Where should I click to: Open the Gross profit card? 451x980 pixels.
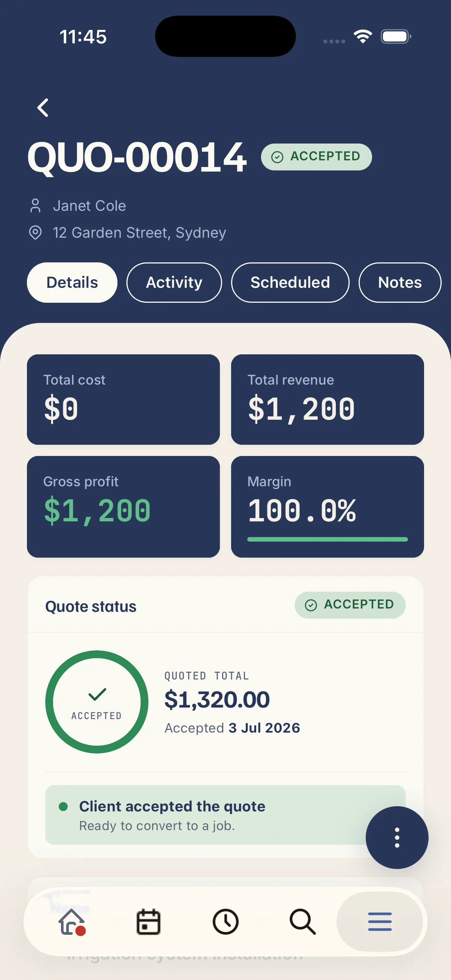click(123, 507)
